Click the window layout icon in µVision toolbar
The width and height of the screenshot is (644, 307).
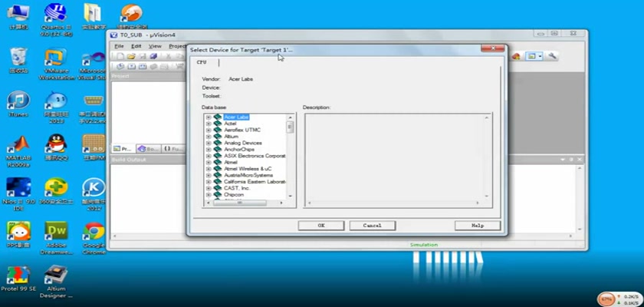(532, 56)
